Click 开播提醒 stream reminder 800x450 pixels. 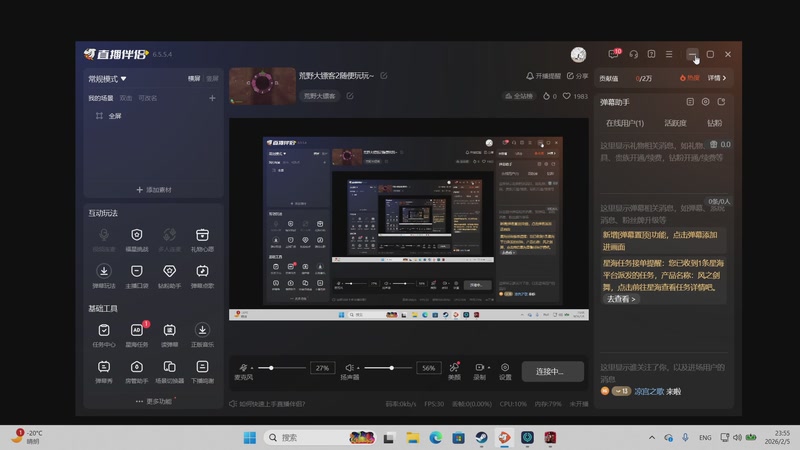click(x=543, y=76)
